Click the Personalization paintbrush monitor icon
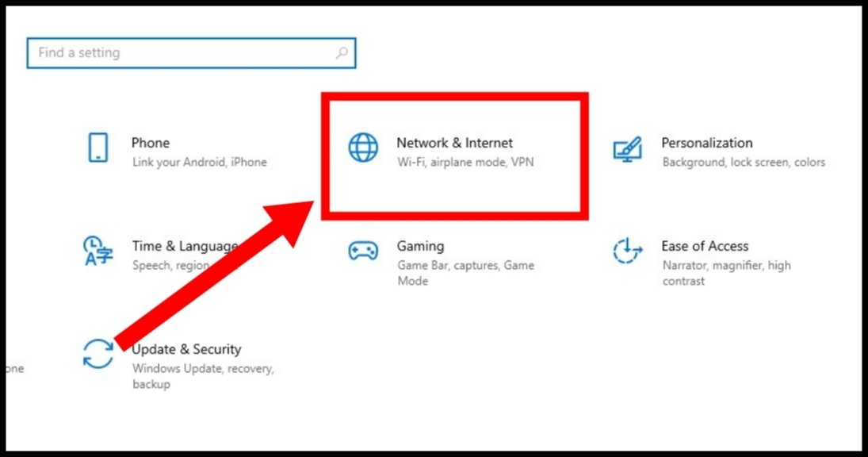The width and height of the screenshot is (868, 457). pos(627,149)
